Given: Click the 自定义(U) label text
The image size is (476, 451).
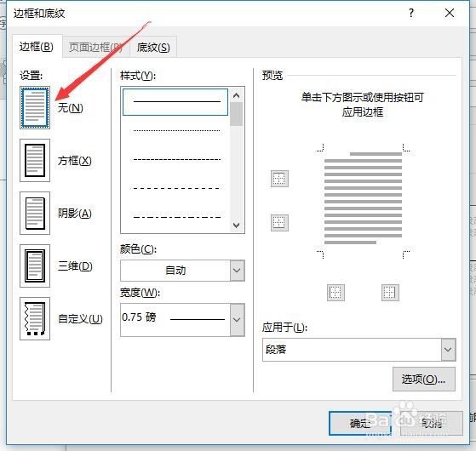Looking at the screenshot, I should click(80, 319).
